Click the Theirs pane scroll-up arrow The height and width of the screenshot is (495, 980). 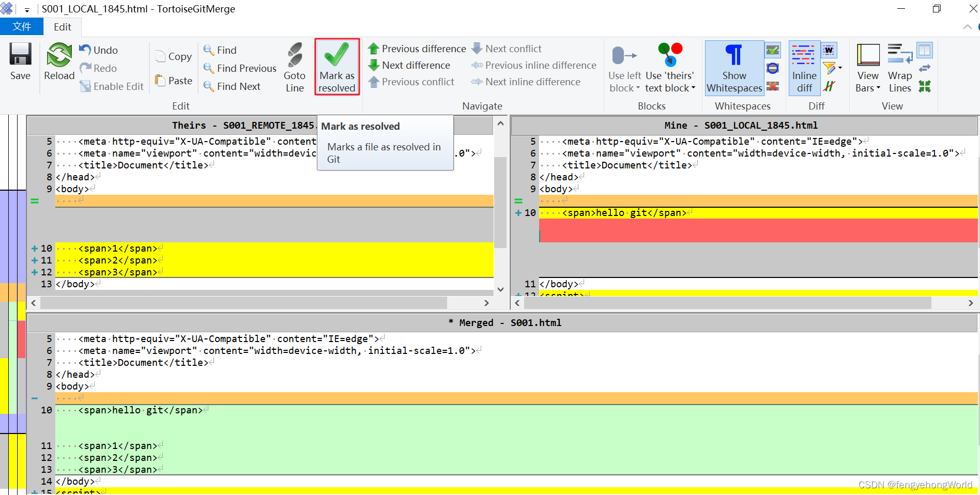(500, 123)
